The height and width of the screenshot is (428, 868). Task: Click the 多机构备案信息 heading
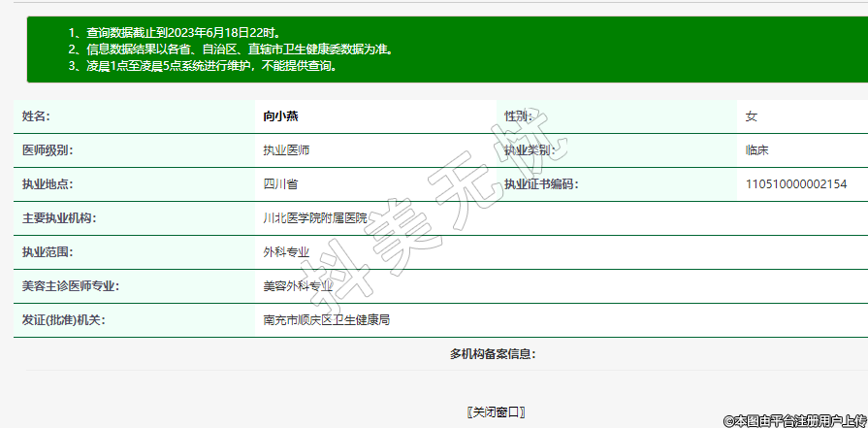pos(493,354)
